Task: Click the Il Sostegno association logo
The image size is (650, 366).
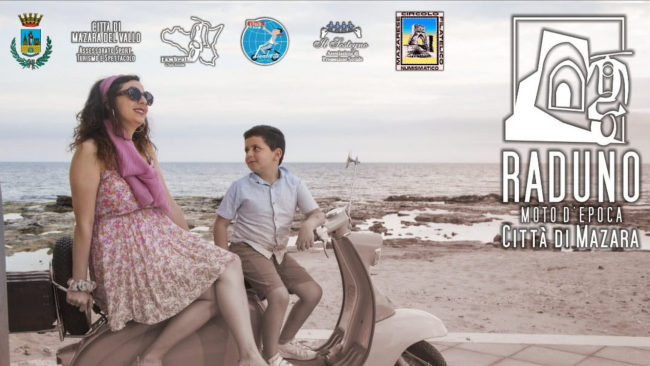Action: pos(341,41)
